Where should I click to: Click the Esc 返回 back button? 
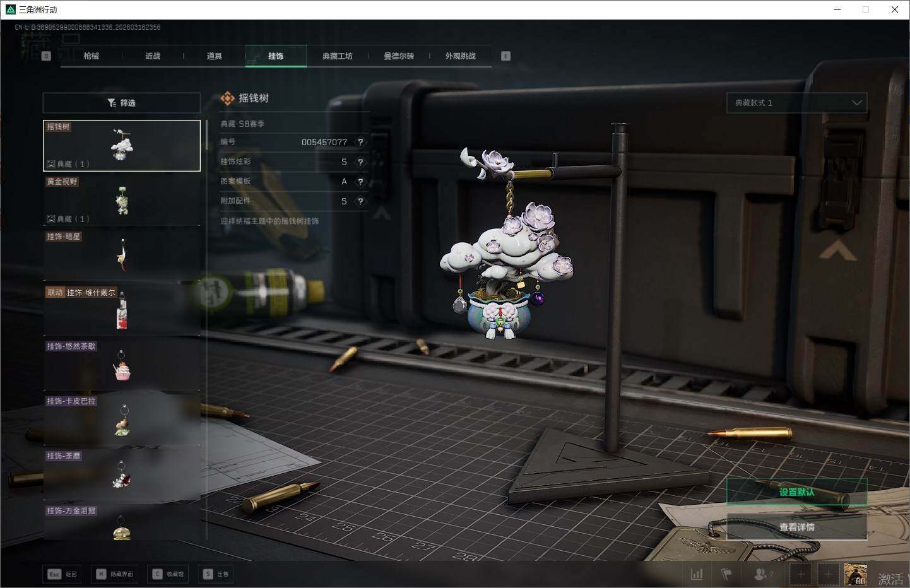click(x=62, y=574)
